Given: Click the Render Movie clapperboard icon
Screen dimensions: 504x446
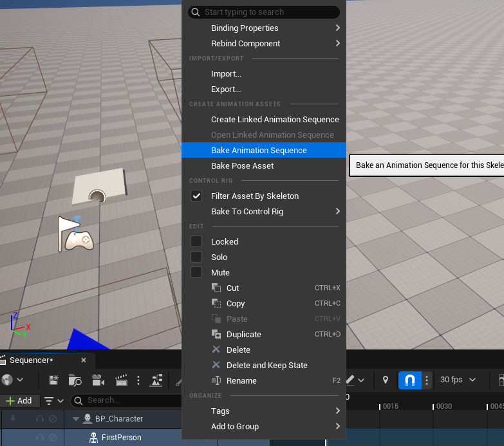Looking at the screenshot, I should pos(121,380).
